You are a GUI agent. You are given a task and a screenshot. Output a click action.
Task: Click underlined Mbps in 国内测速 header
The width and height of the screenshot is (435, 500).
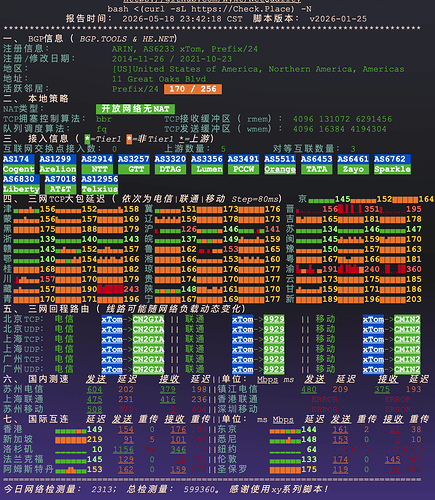pyautogui.click(x=267, y=380)
